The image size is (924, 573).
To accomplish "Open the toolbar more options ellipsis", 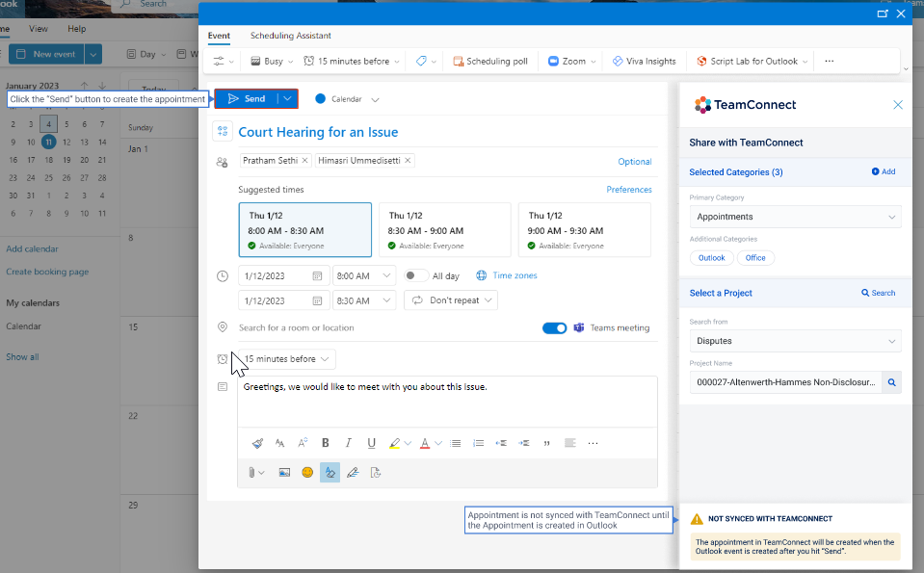I will (x=830, y=62).
